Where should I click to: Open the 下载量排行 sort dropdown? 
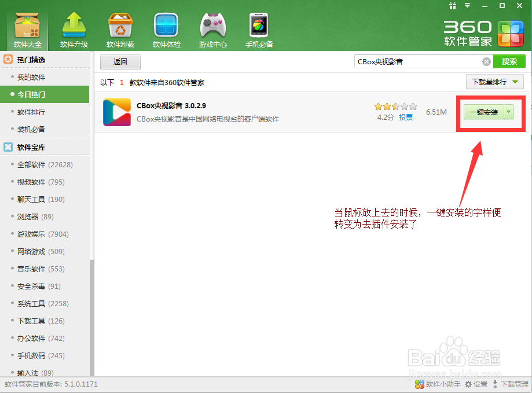click(x=495, y=82)
